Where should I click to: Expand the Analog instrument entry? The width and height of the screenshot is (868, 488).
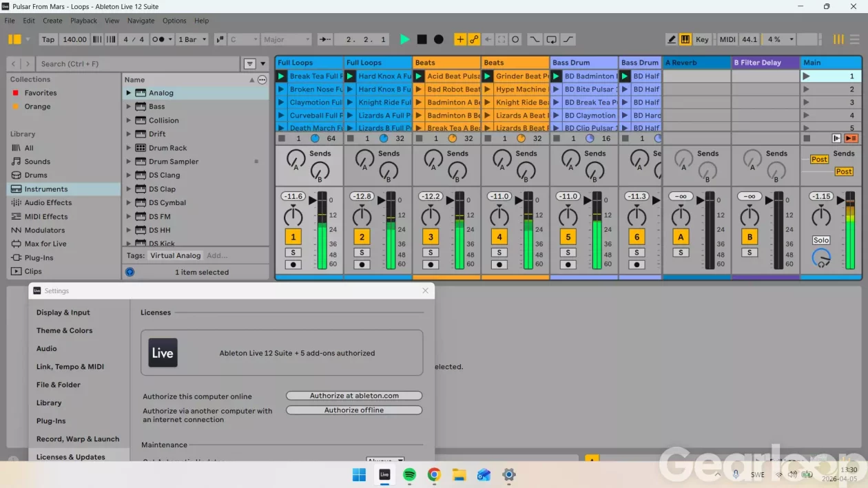128,93
